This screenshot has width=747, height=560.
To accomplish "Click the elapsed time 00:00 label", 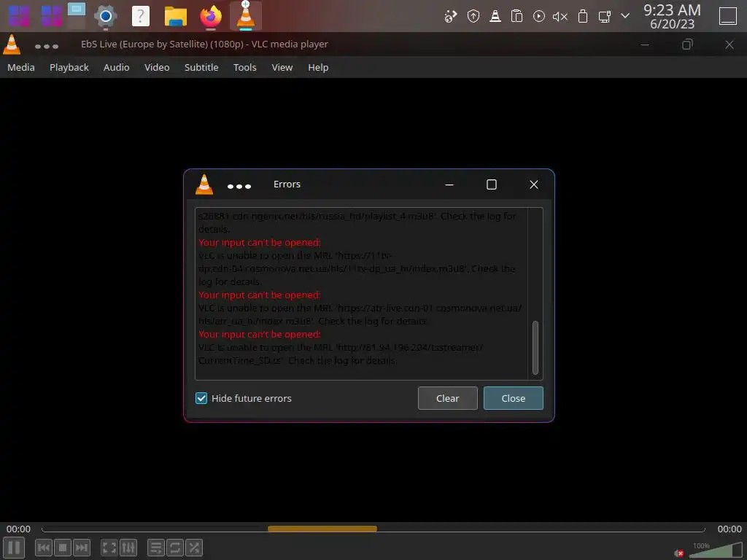I will 18,529.
